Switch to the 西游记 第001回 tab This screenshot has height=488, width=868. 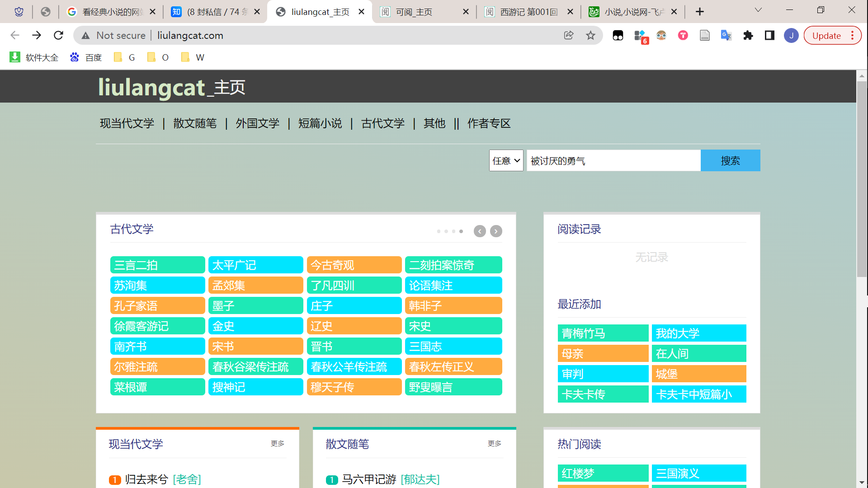(x=528, y=12)
